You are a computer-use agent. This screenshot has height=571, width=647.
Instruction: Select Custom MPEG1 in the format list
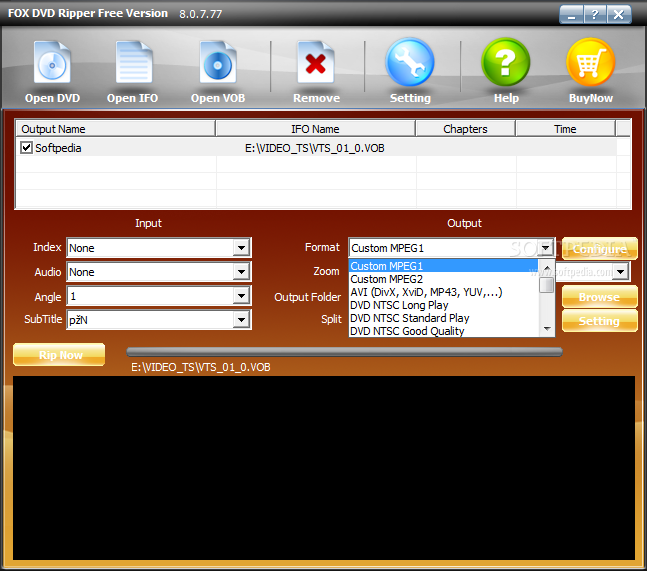coord(444,266)
